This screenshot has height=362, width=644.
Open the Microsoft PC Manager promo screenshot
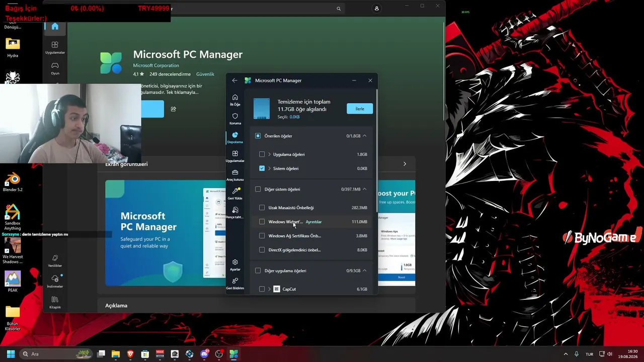[x=166, y=233]
